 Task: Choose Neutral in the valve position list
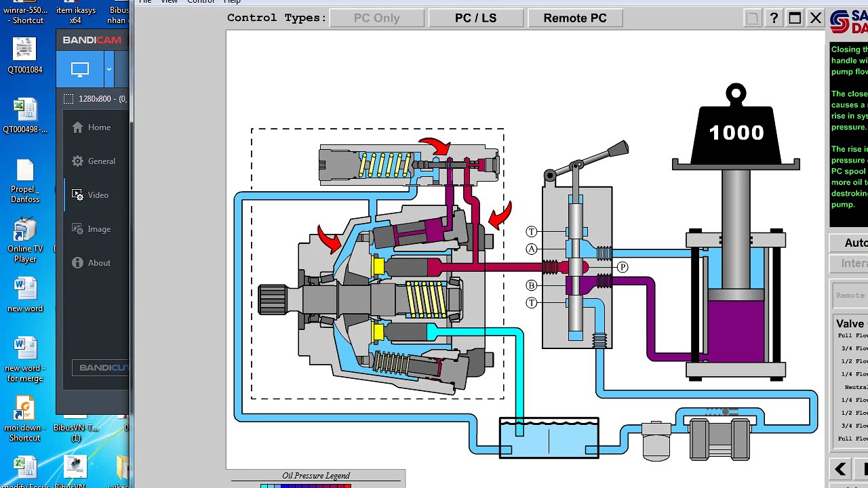(856, 387)
